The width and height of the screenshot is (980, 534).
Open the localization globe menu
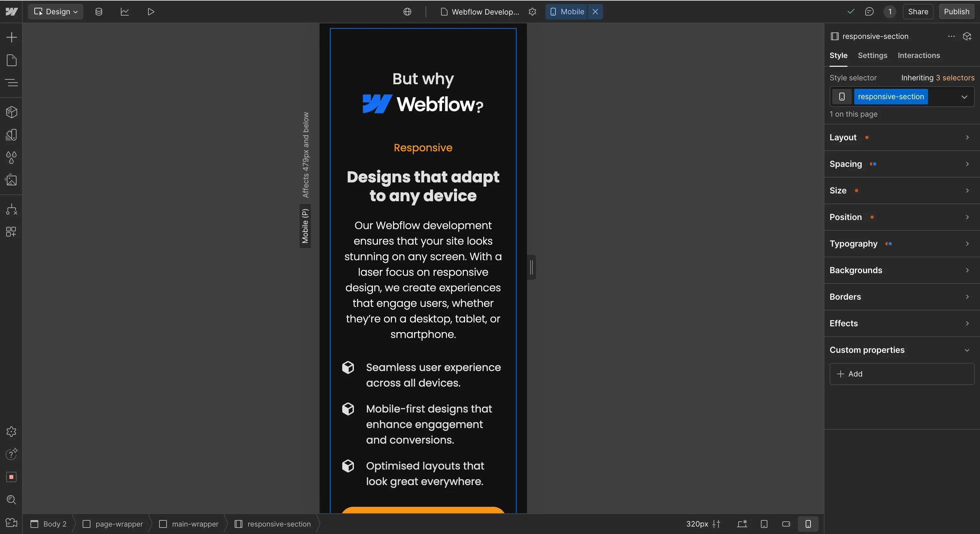coord(407,11)
